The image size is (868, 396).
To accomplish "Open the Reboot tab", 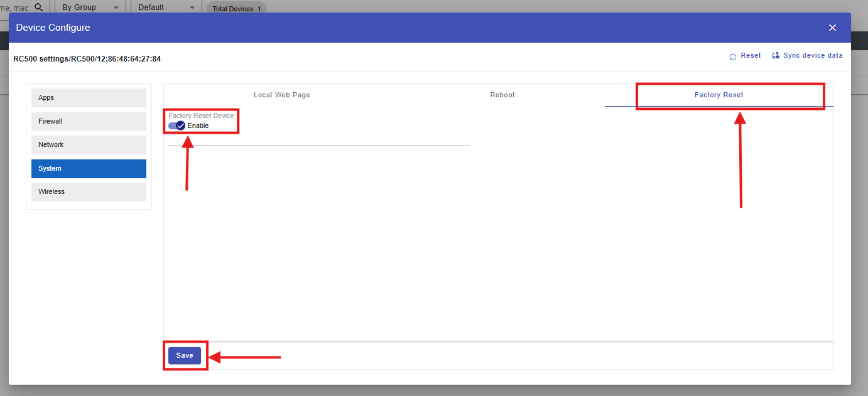I will pos(502,95).
